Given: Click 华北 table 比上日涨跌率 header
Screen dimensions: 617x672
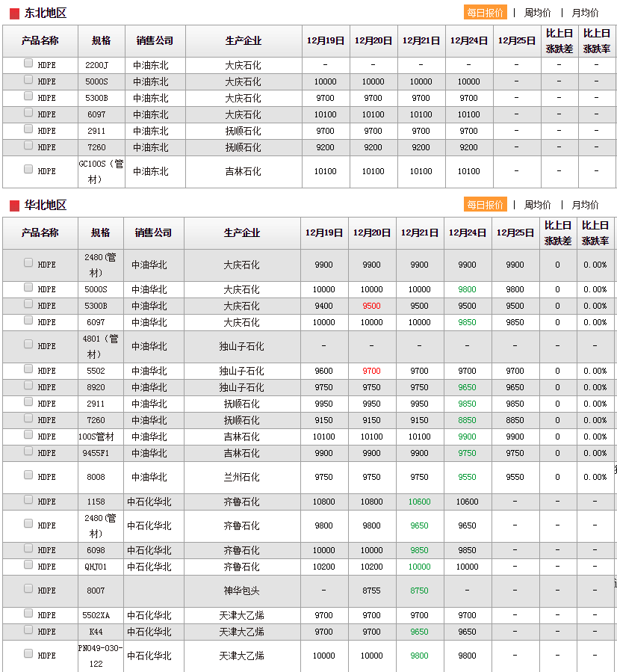Looking at the screenshot, I should [595, 232].
